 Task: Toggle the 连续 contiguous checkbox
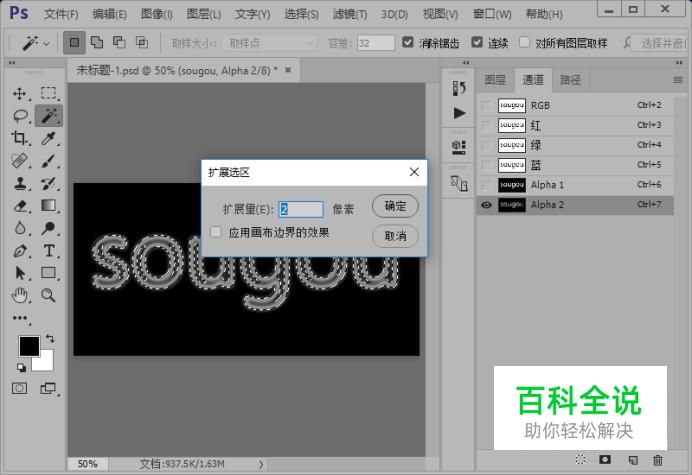(x=477, y=42)
